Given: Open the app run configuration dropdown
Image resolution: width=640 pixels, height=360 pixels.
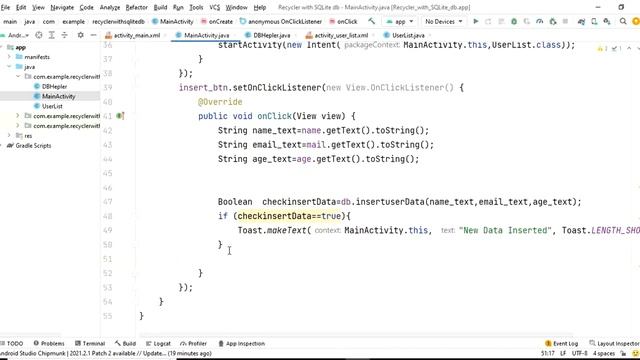Looking at the screenshot, I should tap(400, 21).
